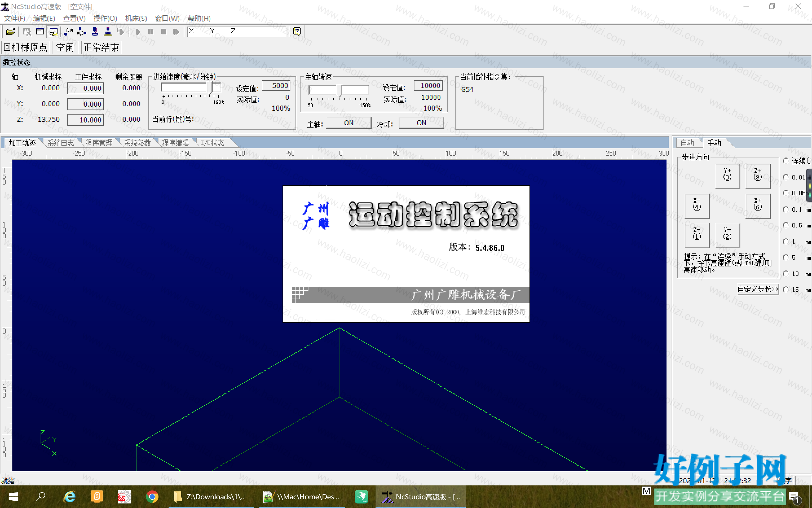Open the red striped app in taskbar
The height and width of the screenshot is (508, 812).
click(x=125, y=497)
